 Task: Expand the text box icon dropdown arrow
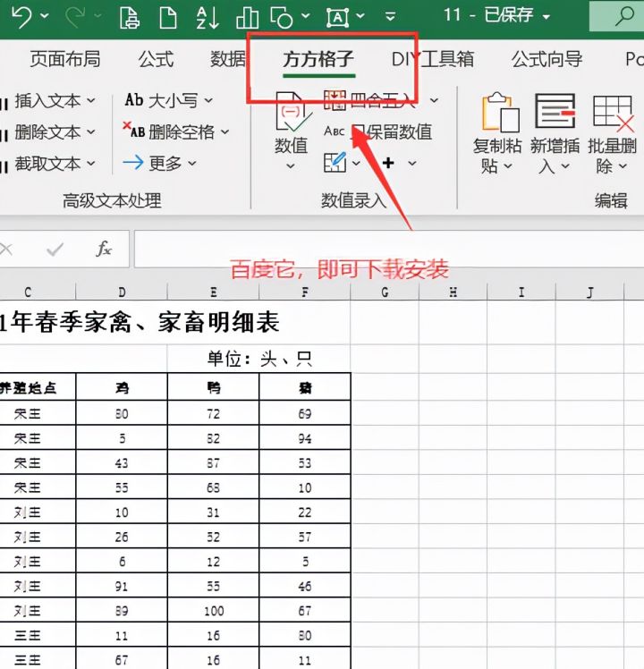pyautogui.click(x=360, y=16)
